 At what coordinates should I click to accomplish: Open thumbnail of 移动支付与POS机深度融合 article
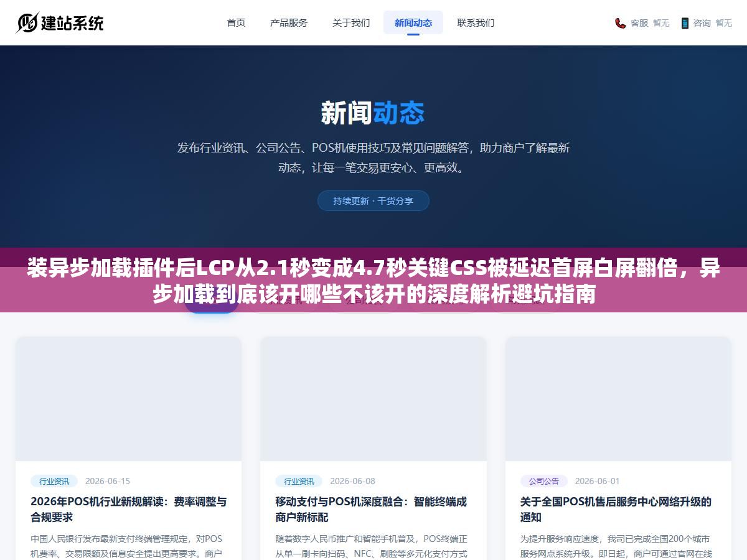[374, 399]
